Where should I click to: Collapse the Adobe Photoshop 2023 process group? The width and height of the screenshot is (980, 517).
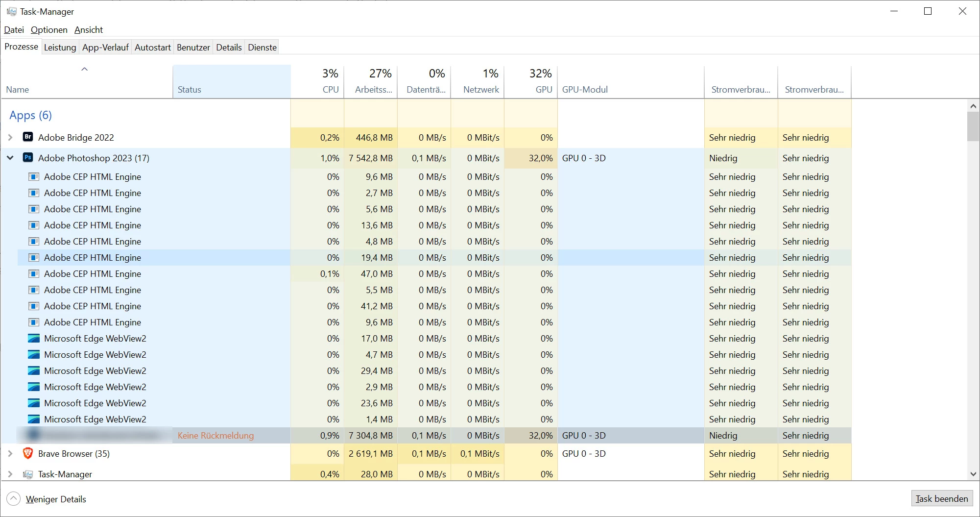[x=10, y=158]
